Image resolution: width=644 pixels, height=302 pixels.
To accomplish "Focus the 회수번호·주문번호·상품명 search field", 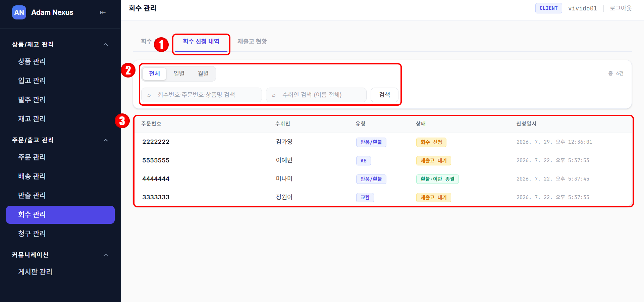I will pos(202,95).
